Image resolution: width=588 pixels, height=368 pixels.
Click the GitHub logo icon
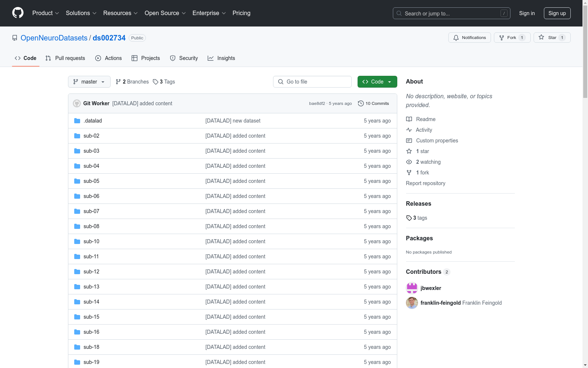[18, 13]
